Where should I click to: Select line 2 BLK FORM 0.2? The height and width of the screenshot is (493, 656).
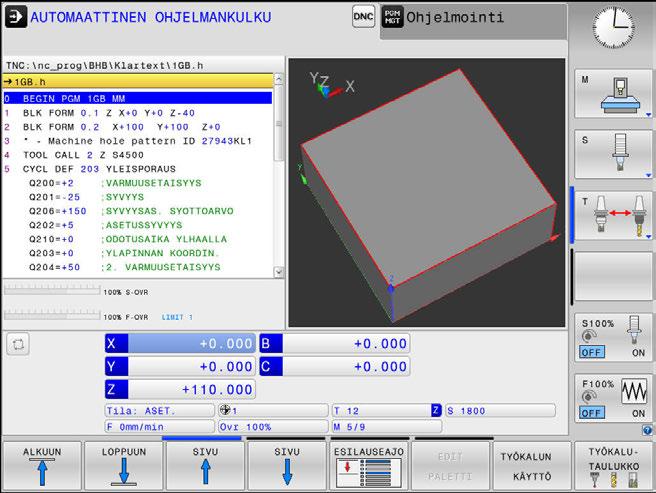[138, 127]
